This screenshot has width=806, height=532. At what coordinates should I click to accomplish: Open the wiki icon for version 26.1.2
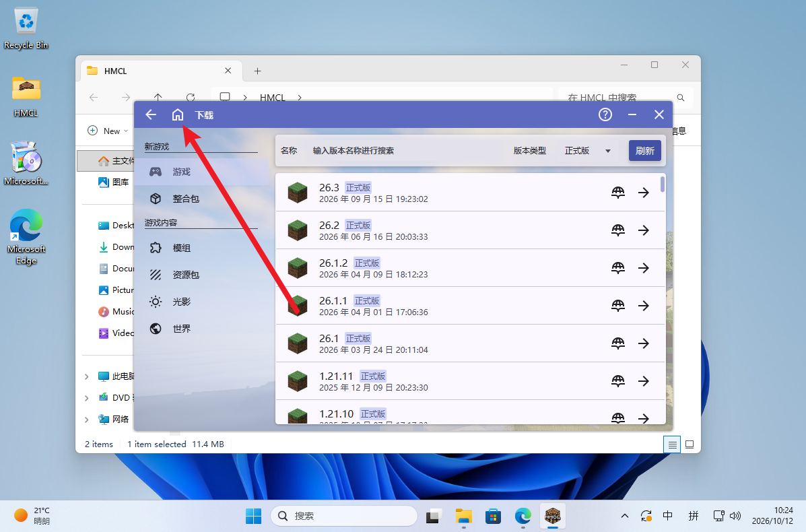[618, 268]
